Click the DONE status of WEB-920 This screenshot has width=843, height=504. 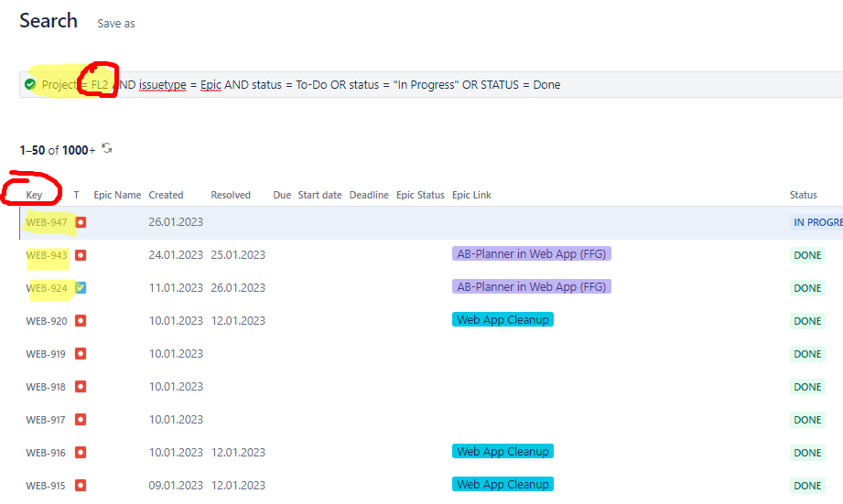[807, 321]
